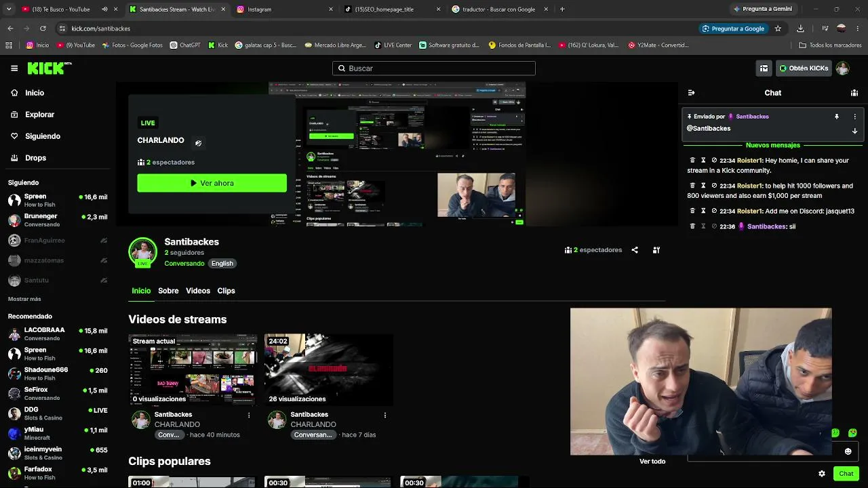Viewport: 868px width, 488px height.
Task: Bookmark this page with the star
Action: point(778,28)
